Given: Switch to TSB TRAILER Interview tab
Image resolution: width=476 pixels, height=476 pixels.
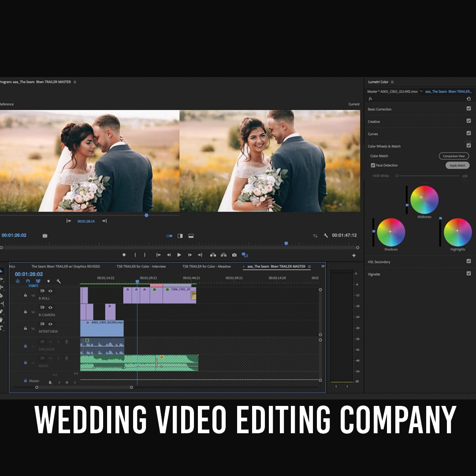Looking at the screenshot, I should (x=141, y=267).
